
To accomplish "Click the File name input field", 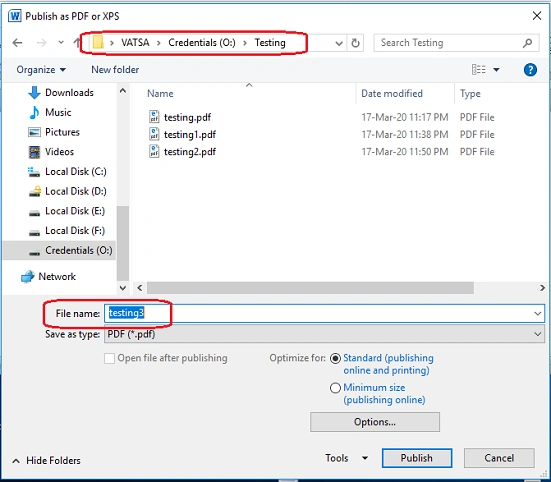I will coord(324,313).
